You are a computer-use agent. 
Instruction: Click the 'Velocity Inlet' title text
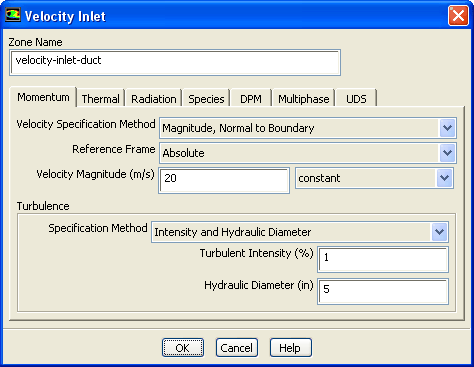point(65,16)
